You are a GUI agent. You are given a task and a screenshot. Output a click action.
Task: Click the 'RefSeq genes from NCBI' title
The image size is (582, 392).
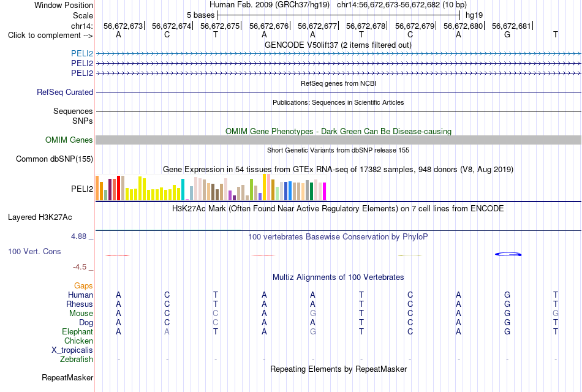coord(338,83)
